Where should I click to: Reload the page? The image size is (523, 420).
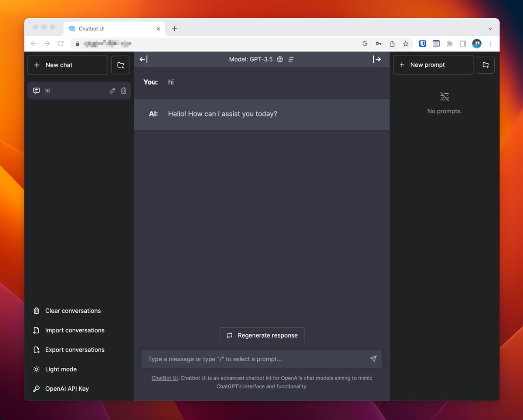[x=61, y=44]
